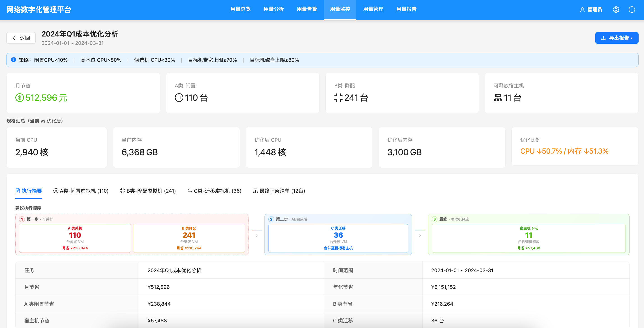Click the pause icon beside 110 台
Viewport: 644px width, 328px height.
point(179,98)
